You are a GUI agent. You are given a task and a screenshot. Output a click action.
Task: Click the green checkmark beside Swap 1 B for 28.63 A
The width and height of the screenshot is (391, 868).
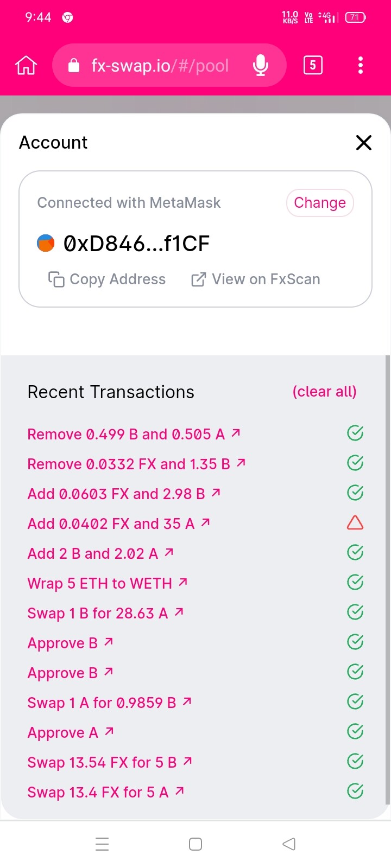pos(355,612)
